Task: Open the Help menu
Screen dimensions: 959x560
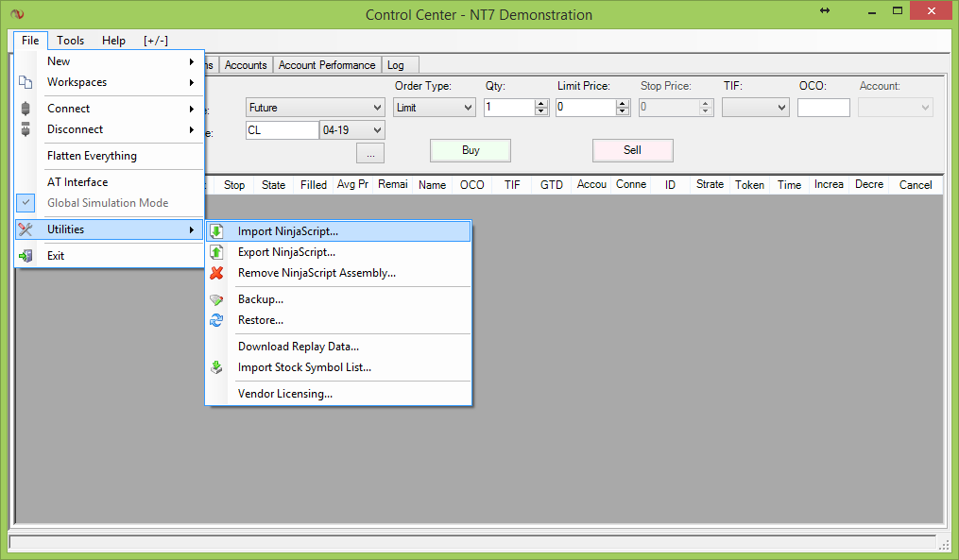Action: point(113,41)
